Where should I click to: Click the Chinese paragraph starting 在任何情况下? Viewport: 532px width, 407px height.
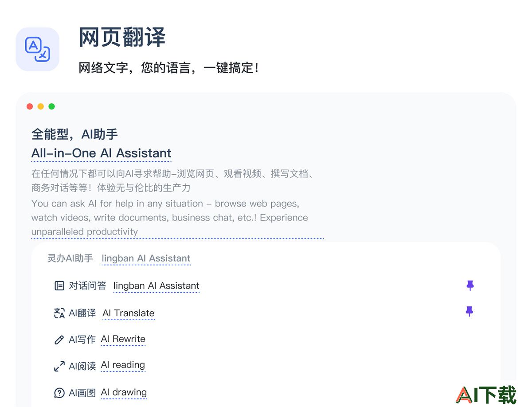point(173,181)
